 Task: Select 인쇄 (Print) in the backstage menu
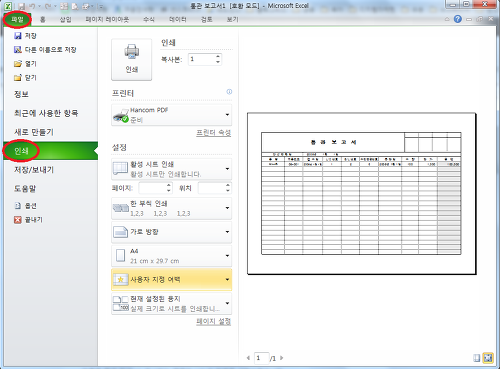[x=51, y=151]
